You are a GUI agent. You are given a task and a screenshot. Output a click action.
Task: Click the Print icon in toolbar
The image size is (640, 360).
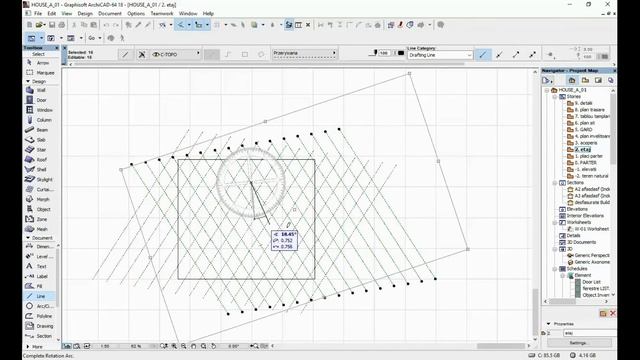(x=62, y=25)
